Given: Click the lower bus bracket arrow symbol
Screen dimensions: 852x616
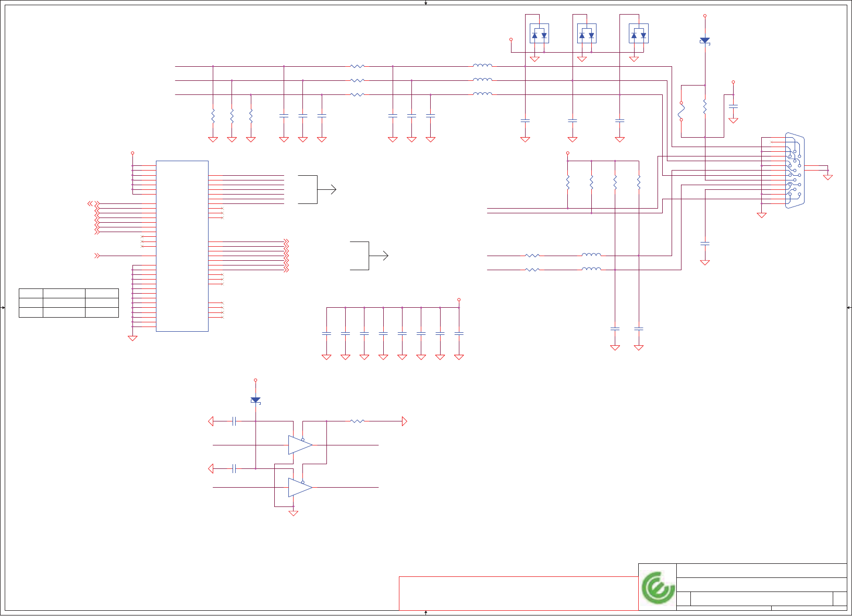Looking at the screenshot, I should (369, 256).
